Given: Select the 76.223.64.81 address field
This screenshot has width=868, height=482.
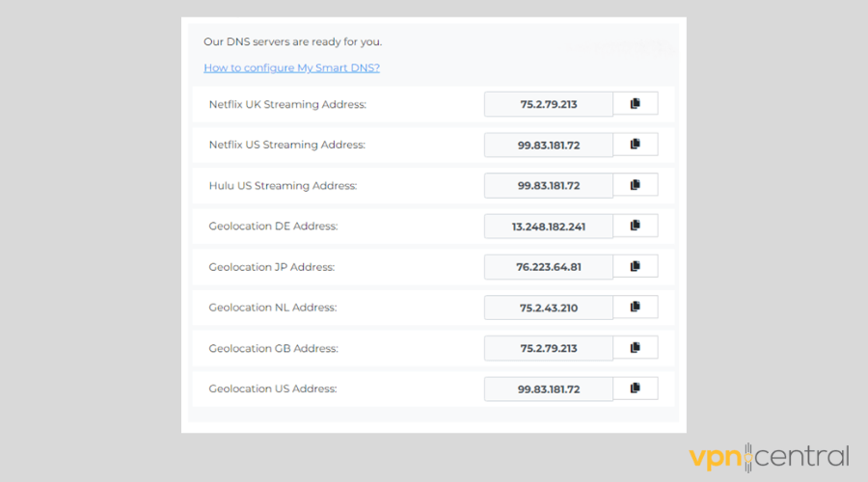Looking at the screenshot, I should [548, 267].
